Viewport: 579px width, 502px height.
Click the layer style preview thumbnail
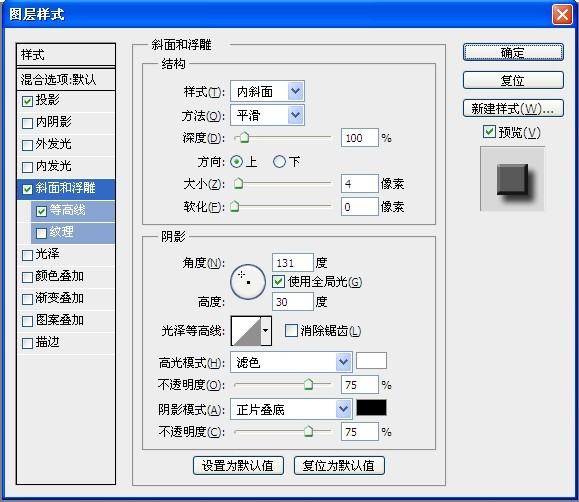(512, 179)
